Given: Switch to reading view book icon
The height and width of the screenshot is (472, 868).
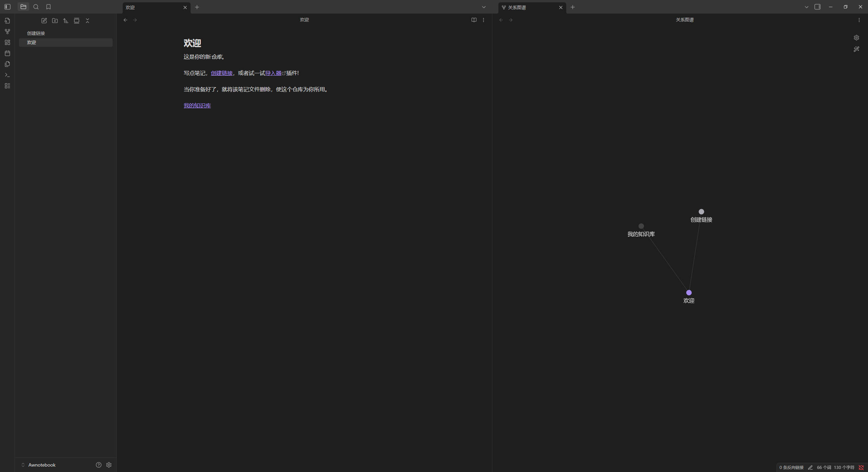Looking at the screenshot, I should coord(474,20).
